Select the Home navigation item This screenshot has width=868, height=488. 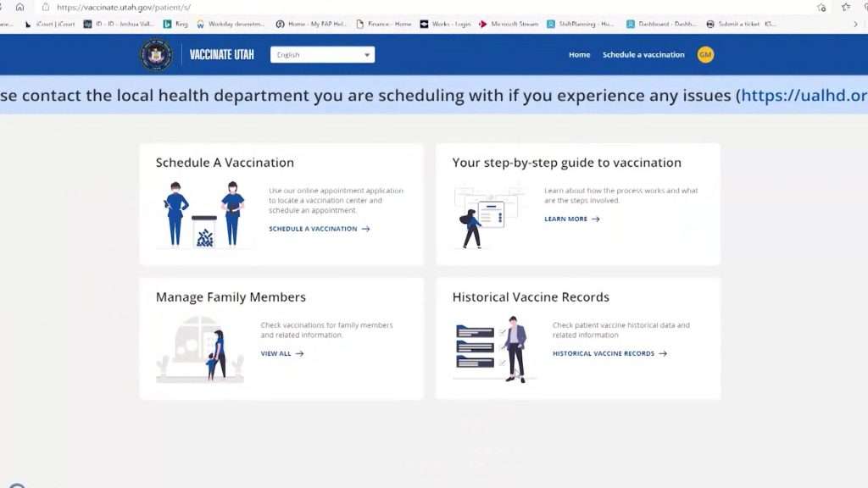pyautogui.click(x=579, y=53)
